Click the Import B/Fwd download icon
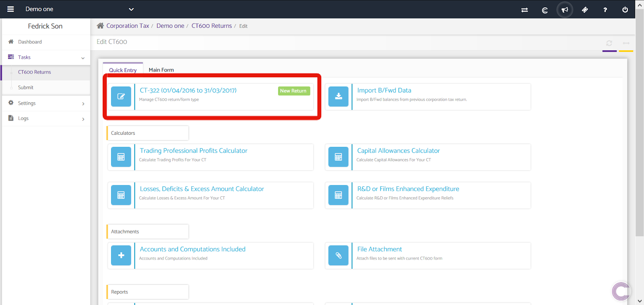This screenshot has height=305, width=644. pyautogui.click(x=339, y=97)
